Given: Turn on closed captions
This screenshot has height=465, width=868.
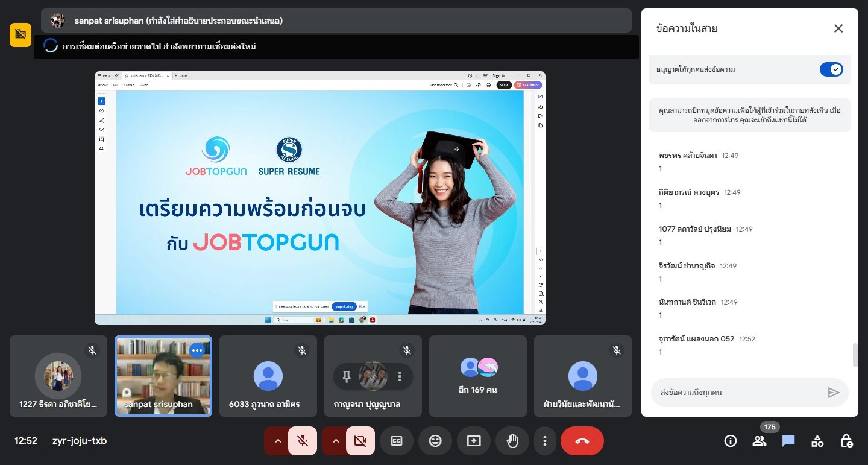Looking at the screenshot, I should [x=397, y=441].
